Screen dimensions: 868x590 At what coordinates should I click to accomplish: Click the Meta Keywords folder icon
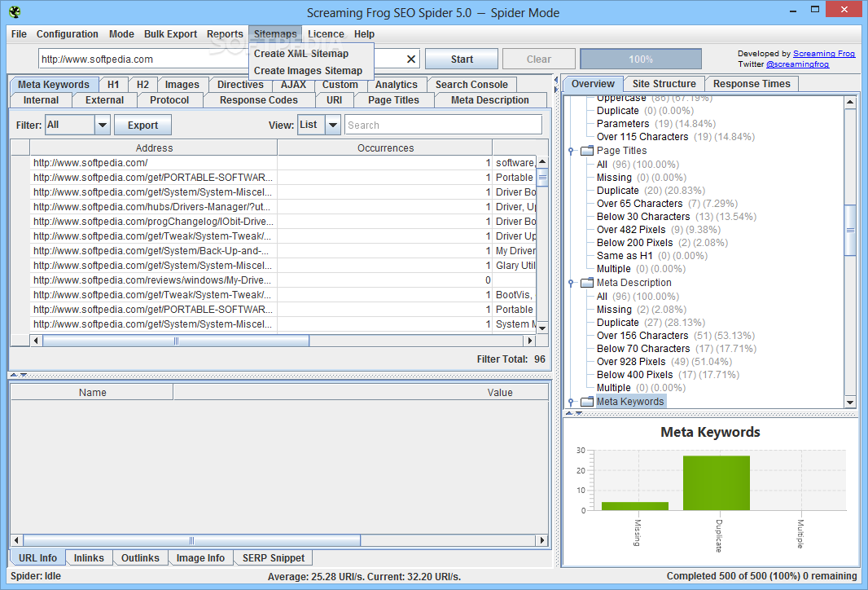point(587,402)
